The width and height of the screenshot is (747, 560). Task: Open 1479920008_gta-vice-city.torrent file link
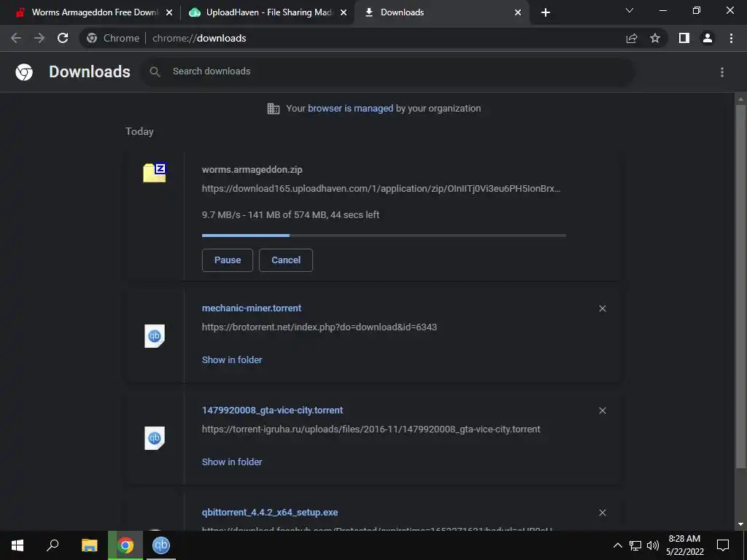(x=273, y=411)
